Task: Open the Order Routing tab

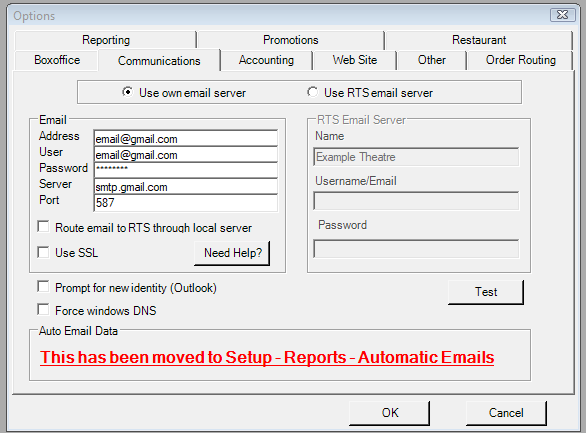Action: 520,60
